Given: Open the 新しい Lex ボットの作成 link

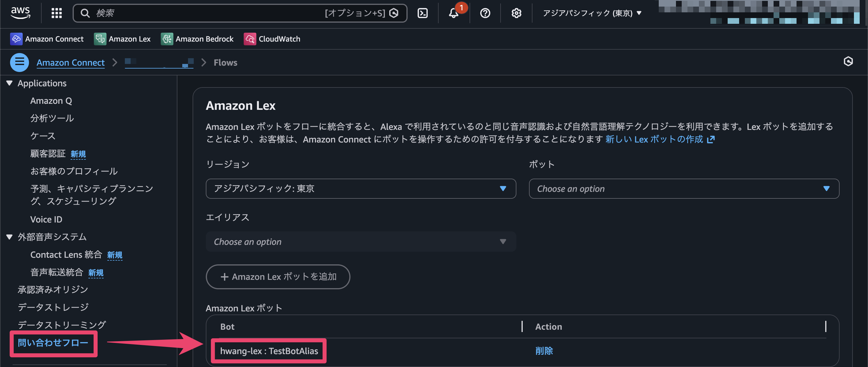Looking at the screenshot, I should coord(655,139).
